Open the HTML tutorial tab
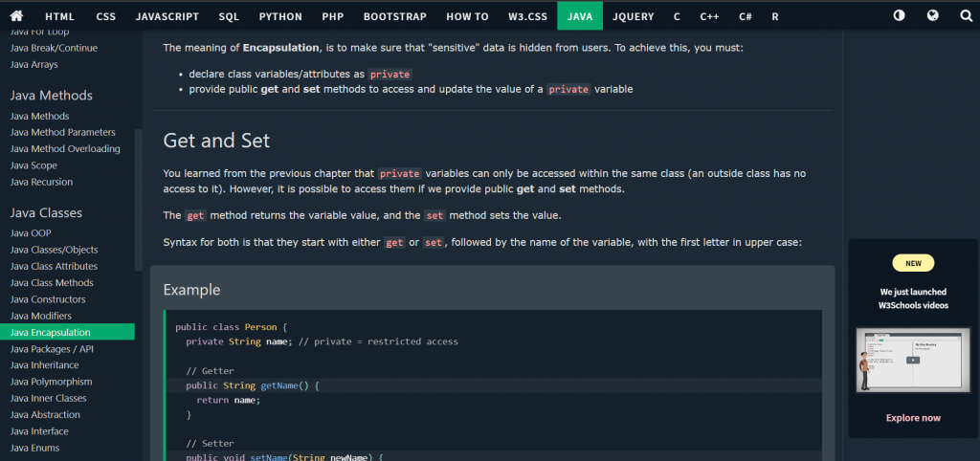Image resolution: width=980 pixels, height=461 pixels. point(60,17)
